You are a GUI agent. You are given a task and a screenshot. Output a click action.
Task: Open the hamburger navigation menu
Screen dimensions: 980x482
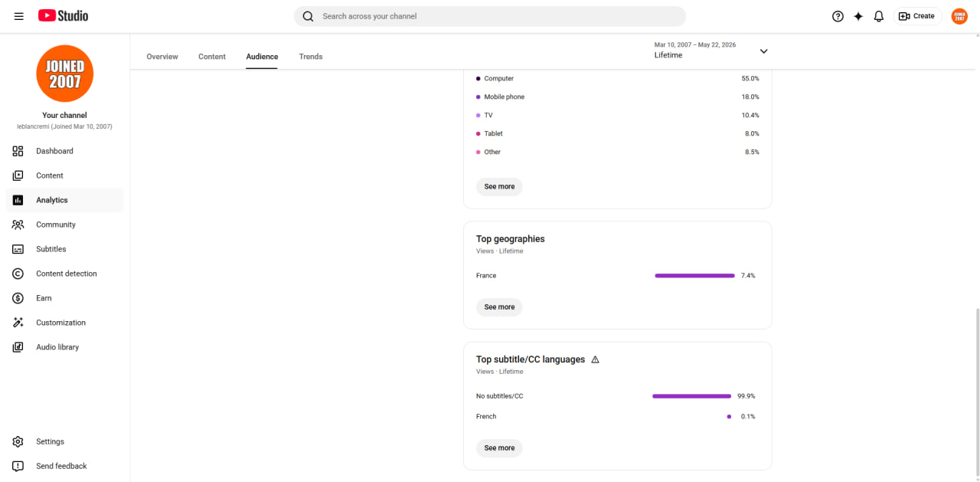[18, 16]
